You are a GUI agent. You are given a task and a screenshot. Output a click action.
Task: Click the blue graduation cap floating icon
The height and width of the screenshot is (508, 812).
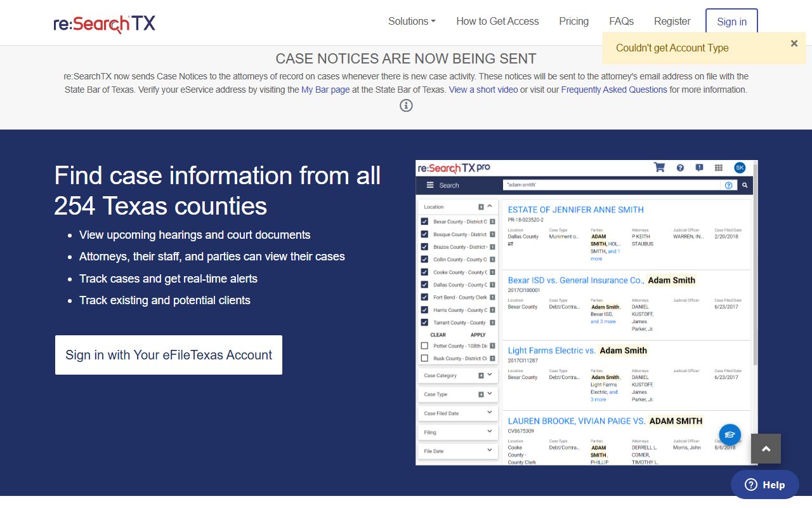730,435
